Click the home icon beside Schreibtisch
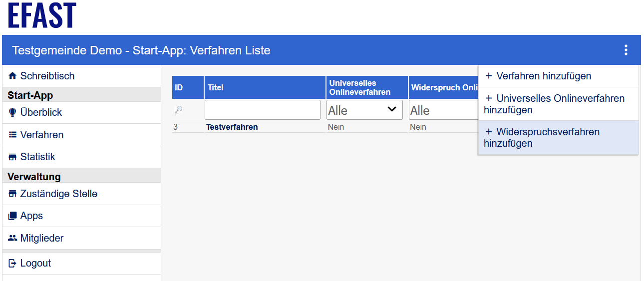Viewport: 644px width, 281px height. pos(12,76)
